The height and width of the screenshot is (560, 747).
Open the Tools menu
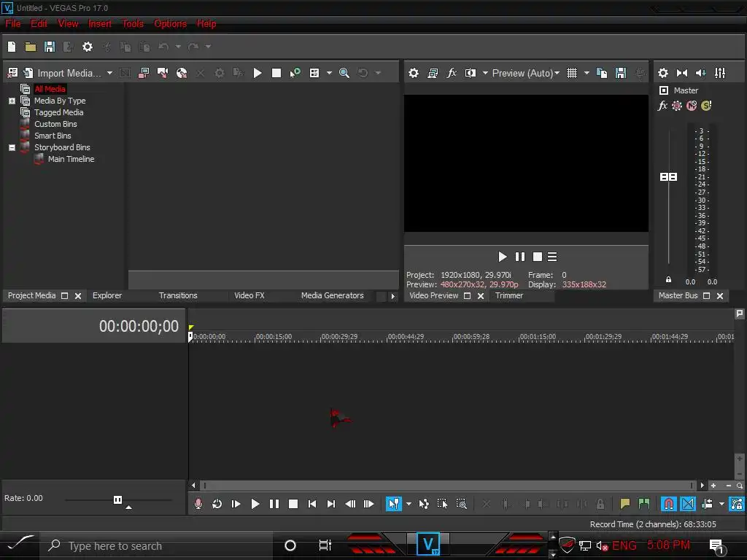pyautogui.click(x=133, y=24)
